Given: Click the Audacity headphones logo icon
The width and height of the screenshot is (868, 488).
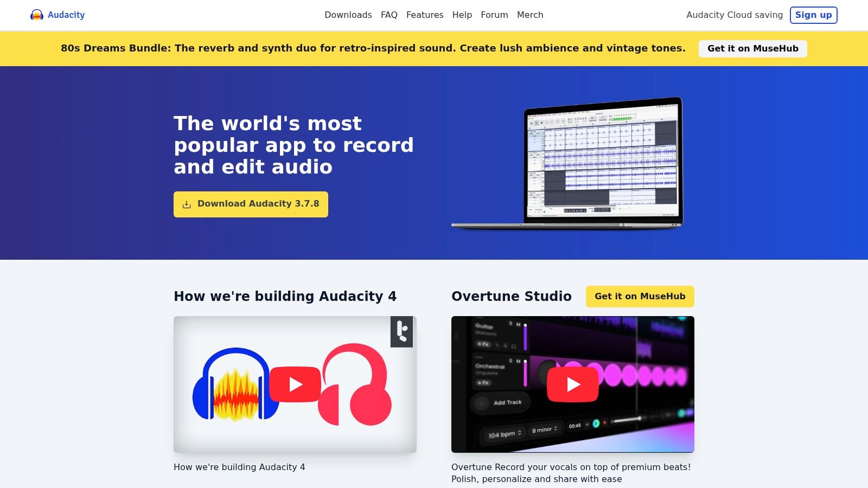Looking at the screenshot, I should tap(37, 15).
